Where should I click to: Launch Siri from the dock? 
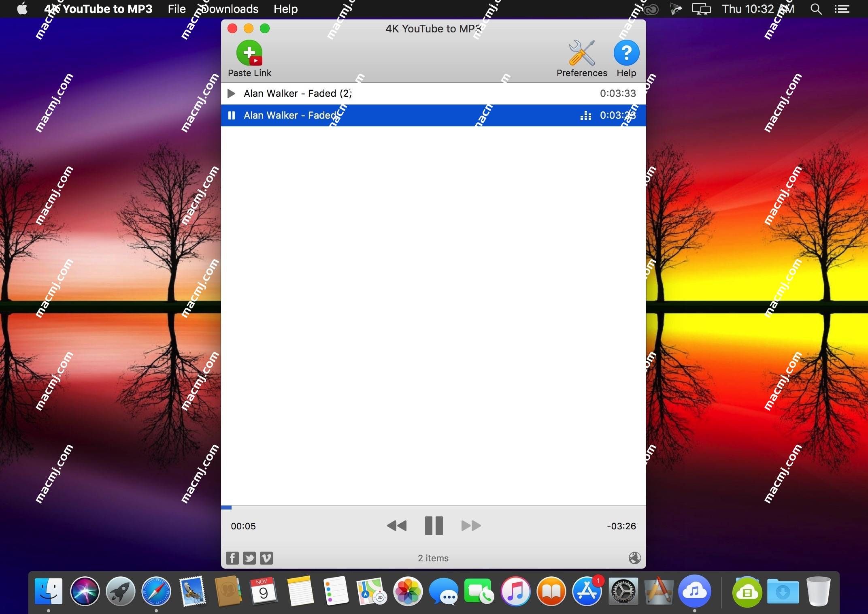coord(85,591)
